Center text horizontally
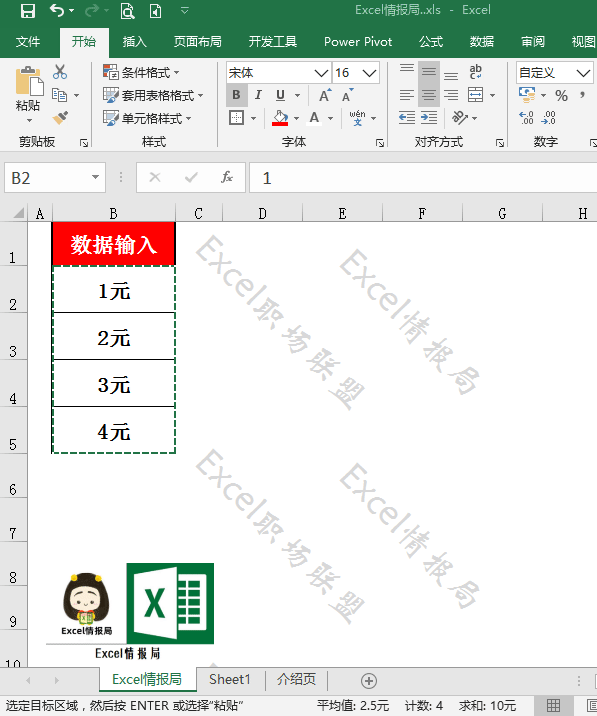 coord(429,95)
